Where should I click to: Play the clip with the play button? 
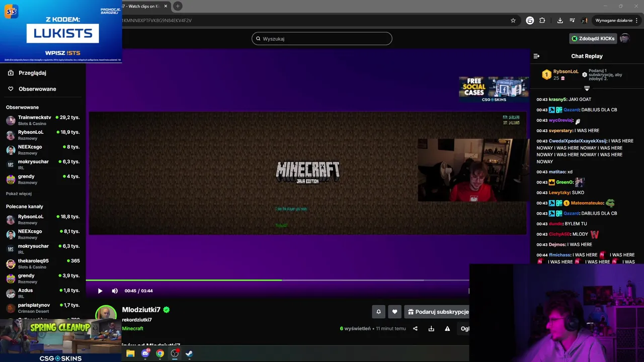pos(100,291)
